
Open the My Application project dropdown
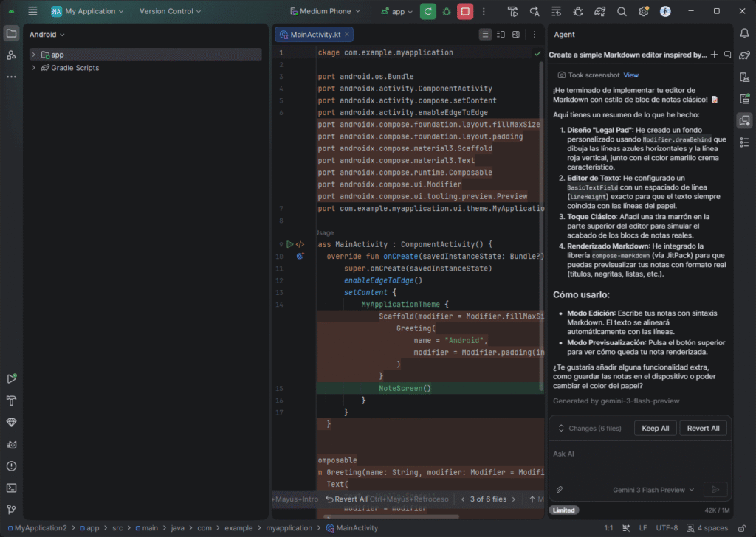coord(88,11)
